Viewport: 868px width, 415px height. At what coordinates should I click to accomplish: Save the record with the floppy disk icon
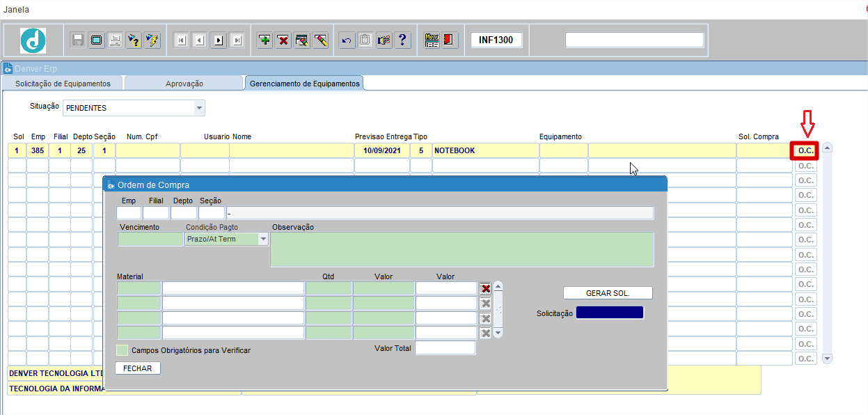point(78,40)
